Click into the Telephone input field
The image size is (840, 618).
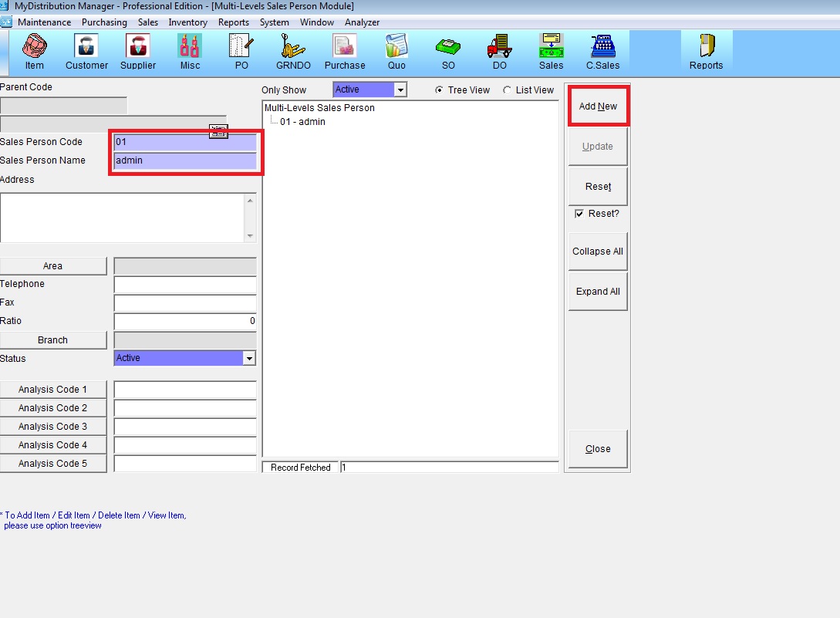[x=184, y=285]
